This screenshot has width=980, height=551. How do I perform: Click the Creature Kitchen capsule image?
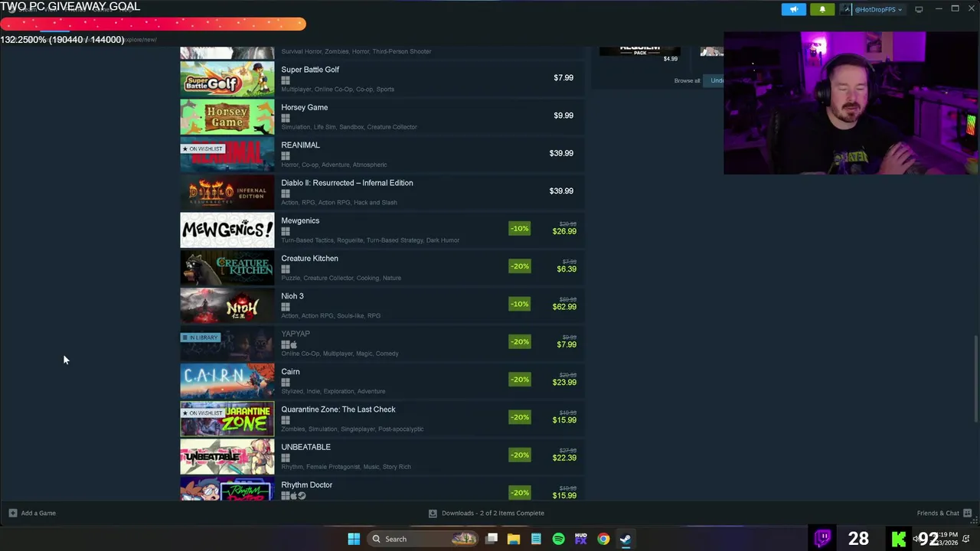[227, 268]
